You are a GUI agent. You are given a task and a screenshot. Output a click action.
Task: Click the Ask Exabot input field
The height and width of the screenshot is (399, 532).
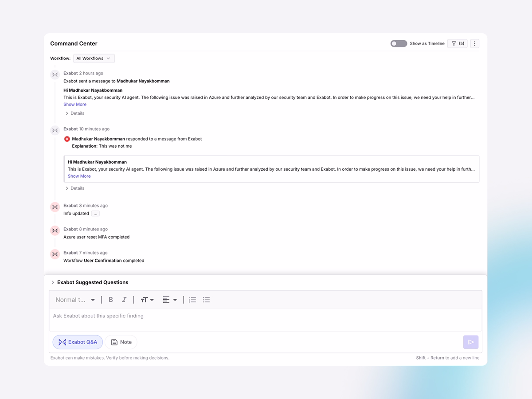(265, 320)
